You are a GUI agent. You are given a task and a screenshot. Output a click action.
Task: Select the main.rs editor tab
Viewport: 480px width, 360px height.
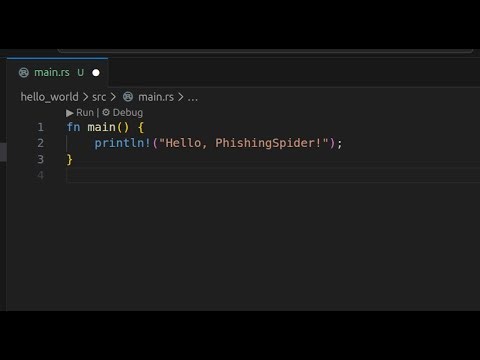point(57,72)
